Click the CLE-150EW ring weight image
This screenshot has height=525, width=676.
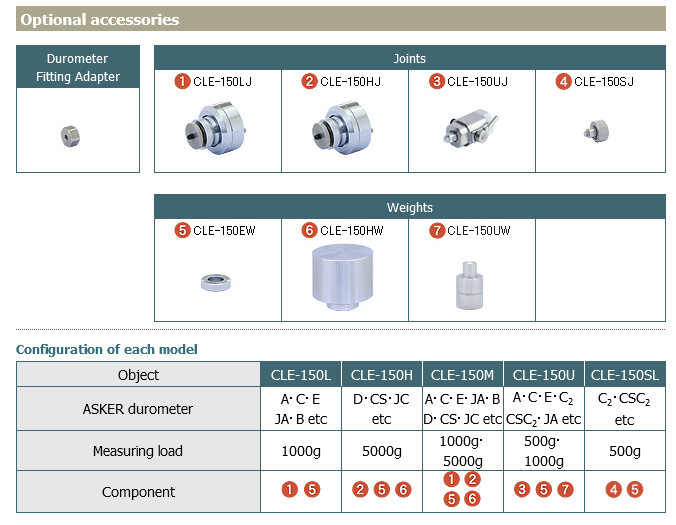click(216, 283)
